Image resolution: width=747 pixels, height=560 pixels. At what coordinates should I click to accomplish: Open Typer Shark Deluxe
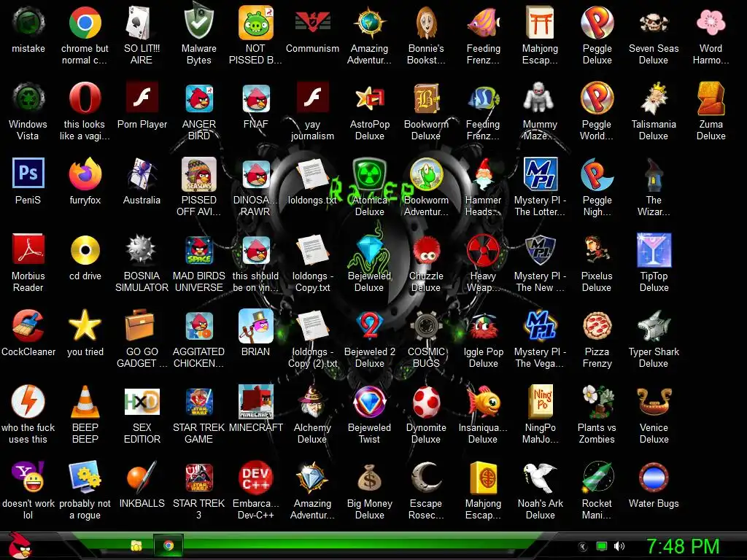tap(654, 326)
